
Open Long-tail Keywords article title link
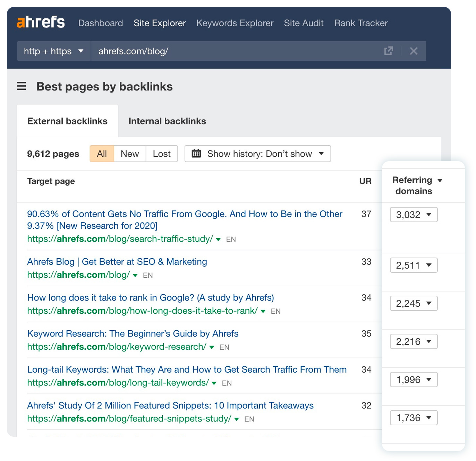[187, 369]
